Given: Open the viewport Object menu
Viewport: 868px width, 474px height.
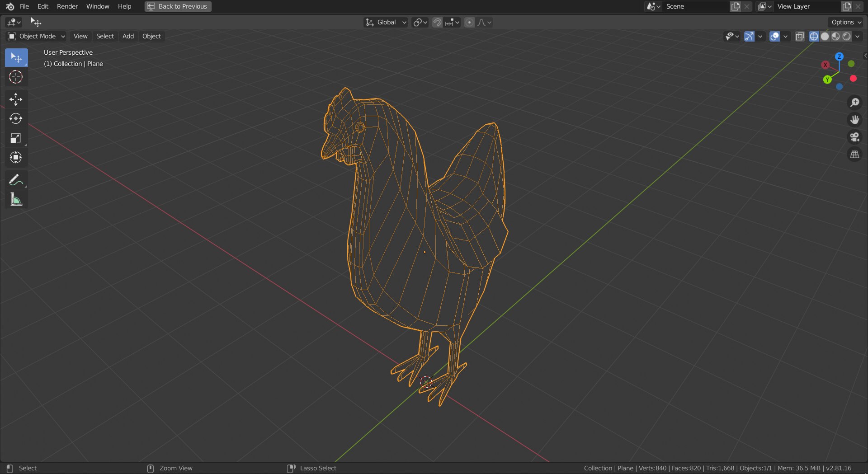Looking at the screenshot, I should pyautogui.click(x=151, y=36).
